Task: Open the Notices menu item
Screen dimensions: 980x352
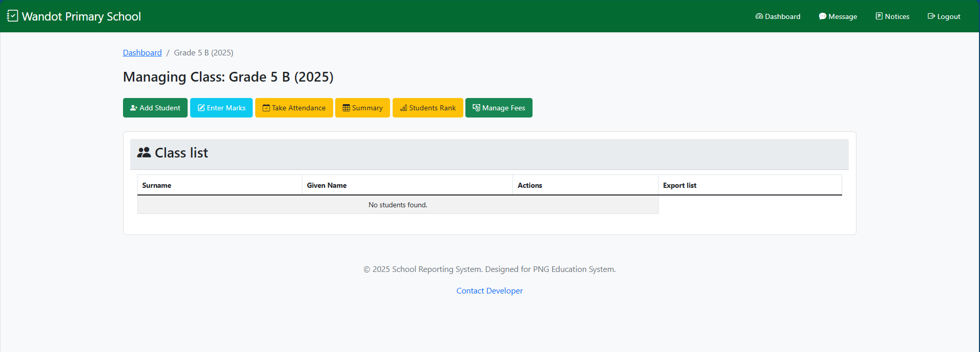Action: pyautogui.click(x=892, y=16)
